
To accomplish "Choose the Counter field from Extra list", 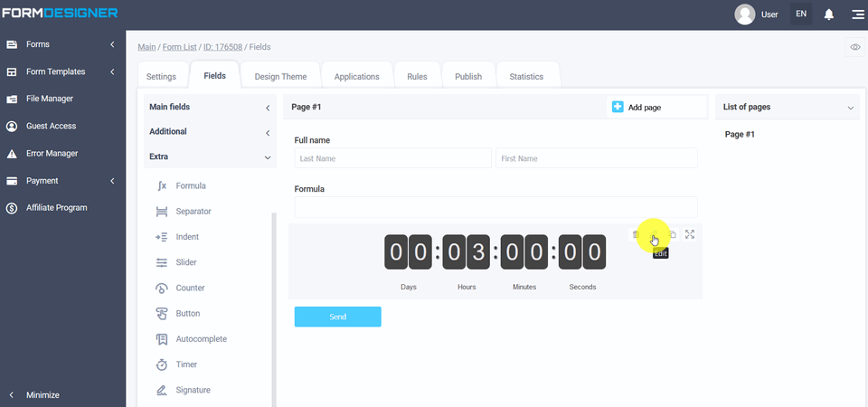I will pos(190,288).
